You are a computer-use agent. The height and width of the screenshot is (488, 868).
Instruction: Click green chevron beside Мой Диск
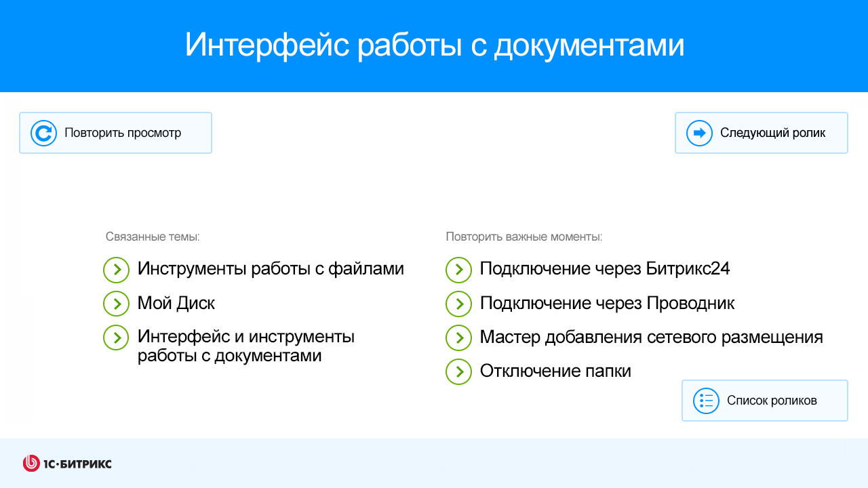(x=116, y=304)
